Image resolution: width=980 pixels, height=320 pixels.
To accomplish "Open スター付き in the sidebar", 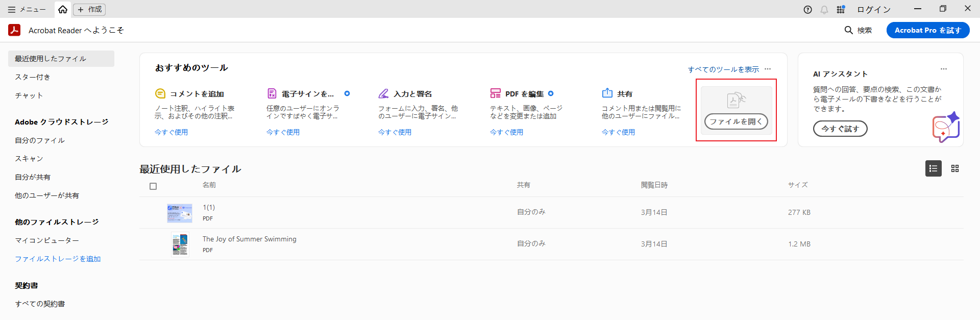I will (33, 77).
